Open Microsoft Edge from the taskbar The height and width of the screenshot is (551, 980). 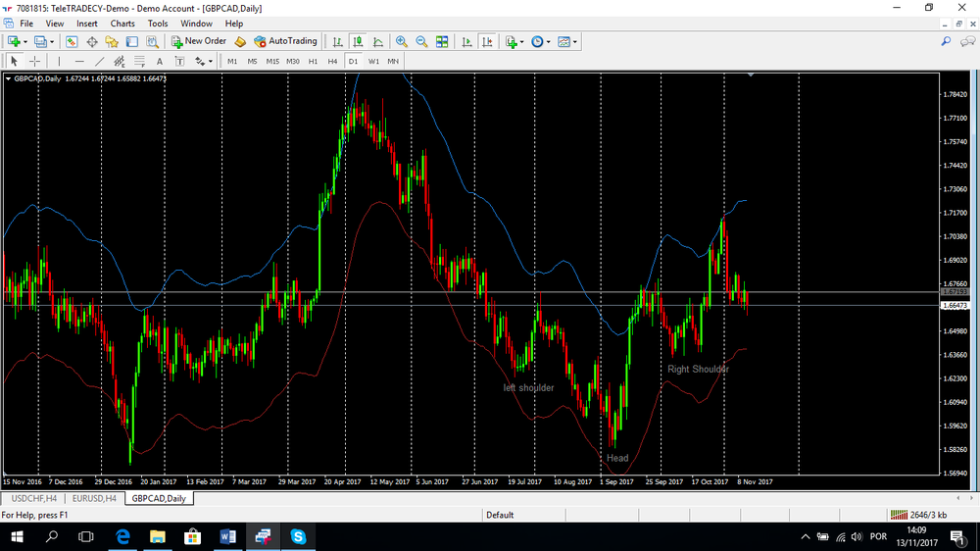point(122,536)
